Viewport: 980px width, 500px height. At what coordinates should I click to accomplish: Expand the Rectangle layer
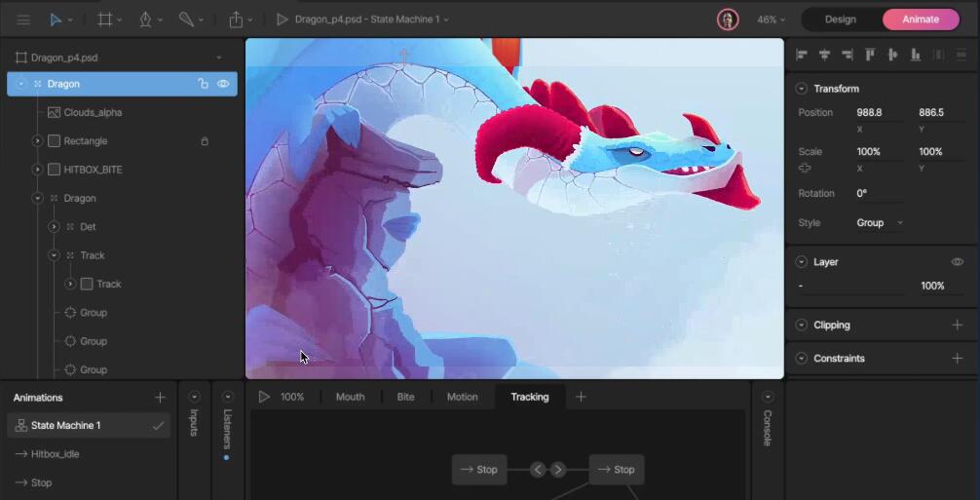click(x=37, y=141)
